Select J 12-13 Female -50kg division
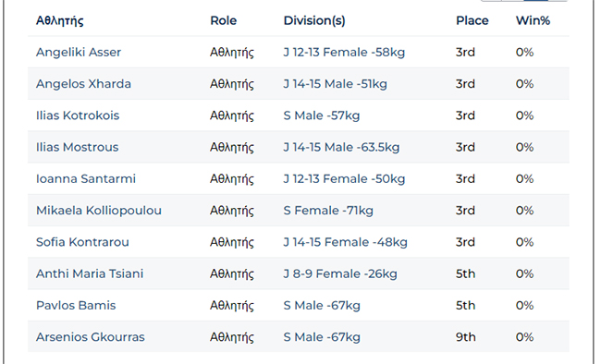The width and height of the screenshot is (601, 364). tap(344, 179)
